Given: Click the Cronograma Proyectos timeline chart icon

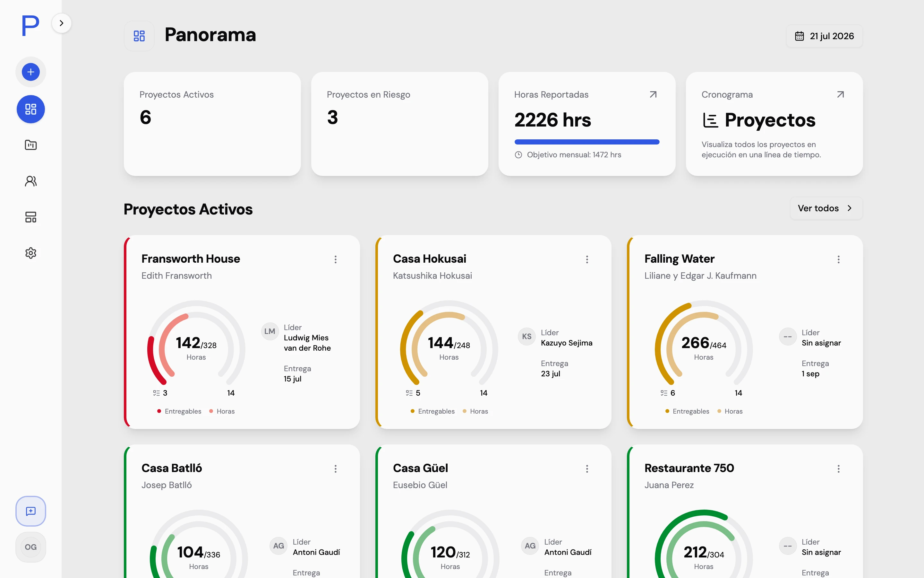Looking at the screenshot, I should click(710, 120).
